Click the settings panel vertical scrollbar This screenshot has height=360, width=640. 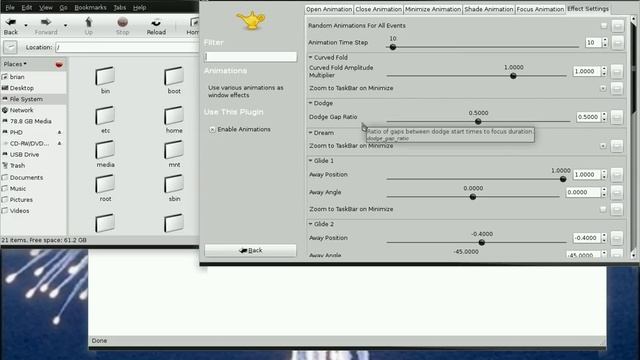[x=633, y=137]
